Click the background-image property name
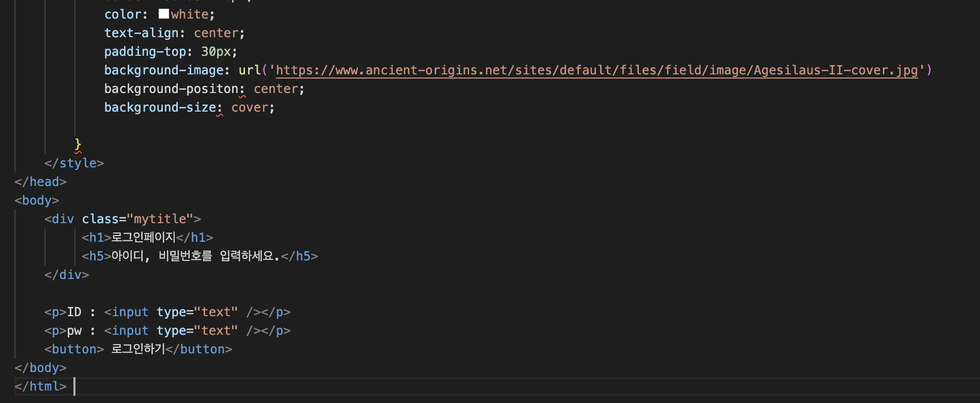Image resolution: width=980 pixels, height=403 pixels. click(164, 70)
